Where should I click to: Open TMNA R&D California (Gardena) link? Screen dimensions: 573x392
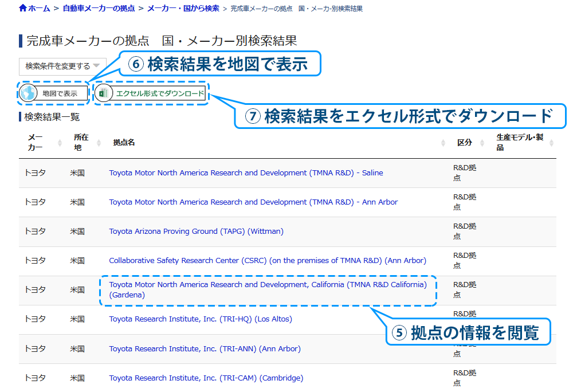pyautogui.click(x=268, y=290)
